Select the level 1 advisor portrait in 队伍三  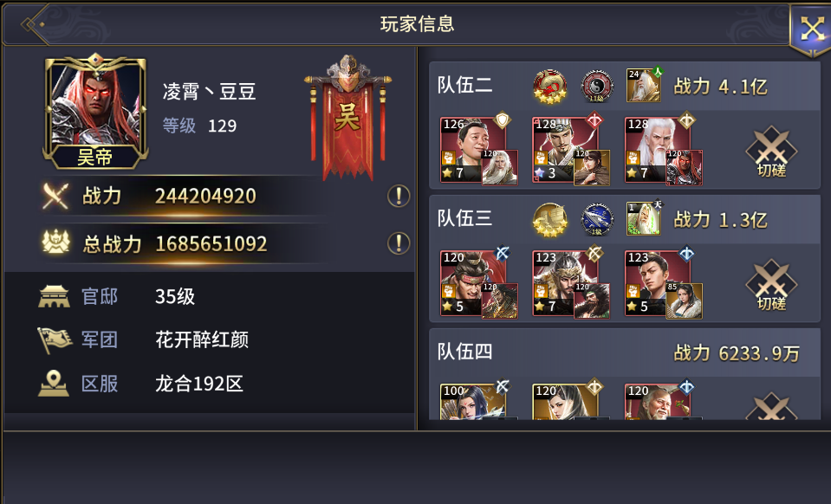(644, 218)
